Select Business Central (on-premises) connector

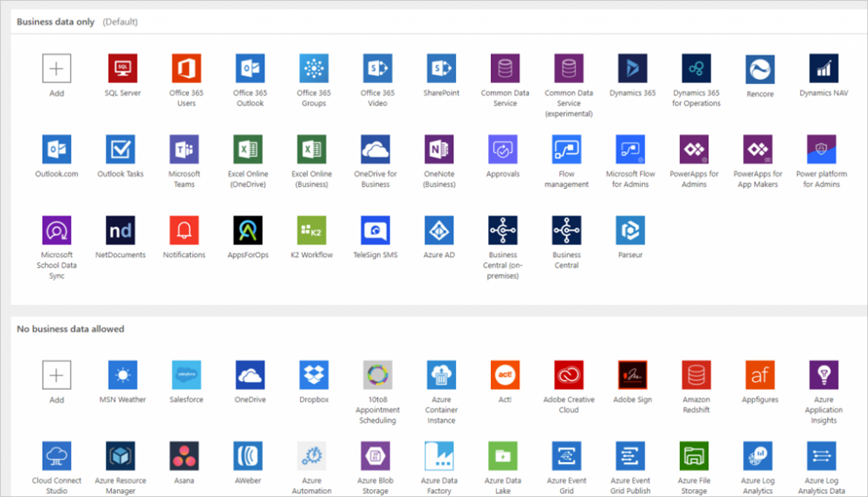503,230
